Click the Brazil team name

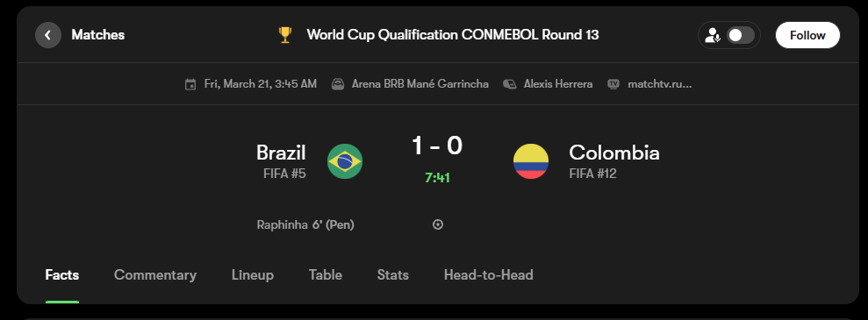click(x=281, y=153)
